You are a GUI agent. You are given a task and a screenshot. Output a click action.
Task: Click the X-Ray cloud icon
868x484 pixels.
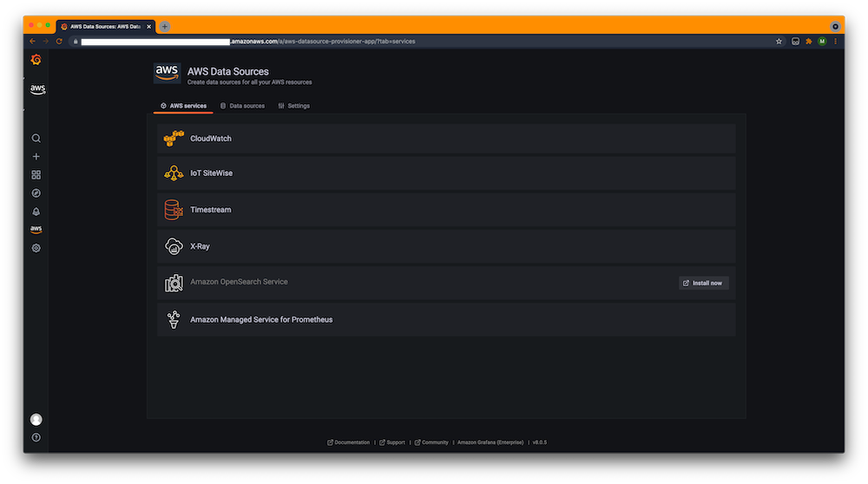coord(174,246)
